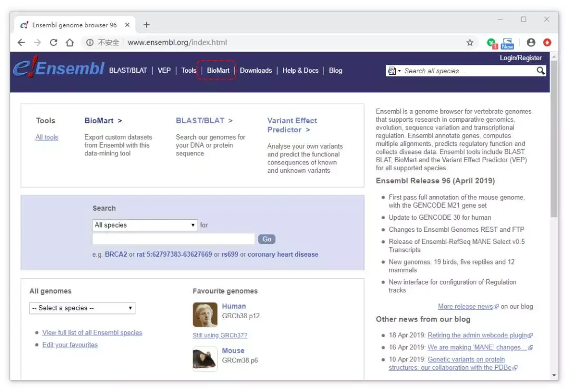The image size is (569, 392).
Task: Click the text 'GRCh38.p12'
Action: coord(241,316)
